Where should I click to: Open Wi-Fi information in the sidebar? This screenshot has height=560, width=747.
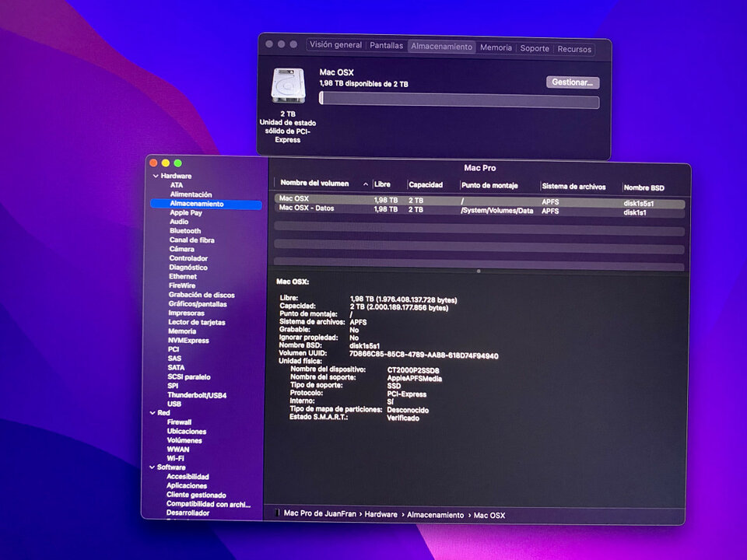pyautogui.click(x=176, y=458)
